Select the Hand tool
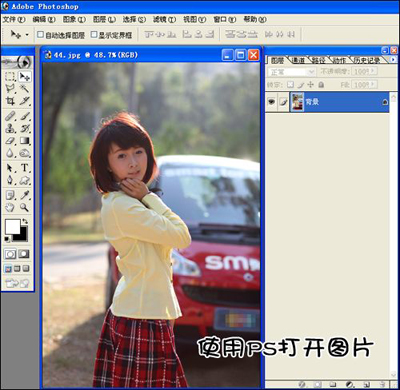The height and width of the screenshot is (390, 400). point(10,207)
